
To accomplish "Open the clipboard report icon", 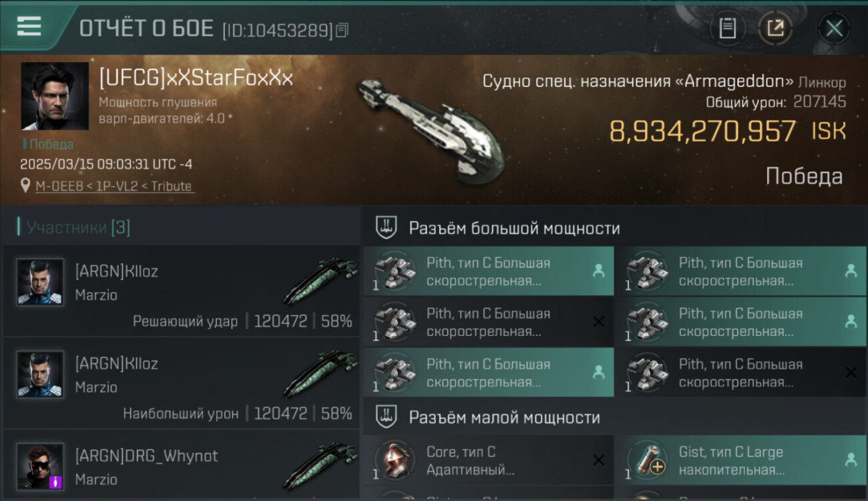I will click(x=727, y=28).
